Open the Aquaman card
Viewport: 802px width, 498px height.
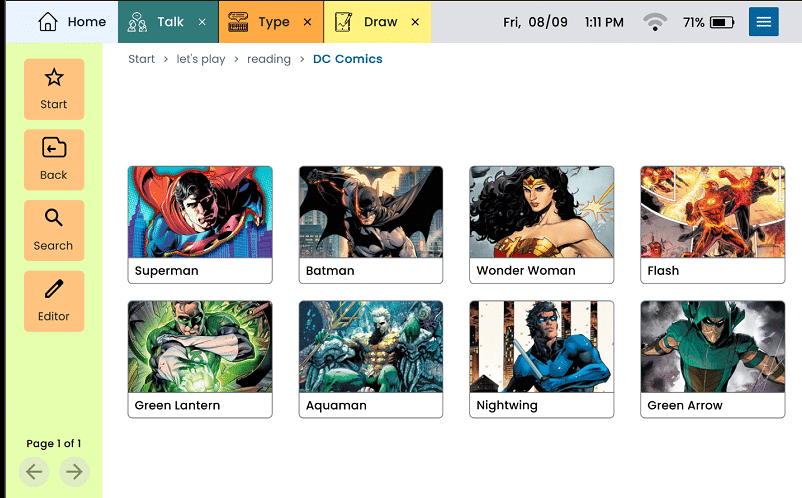click(x=370, y=359)
